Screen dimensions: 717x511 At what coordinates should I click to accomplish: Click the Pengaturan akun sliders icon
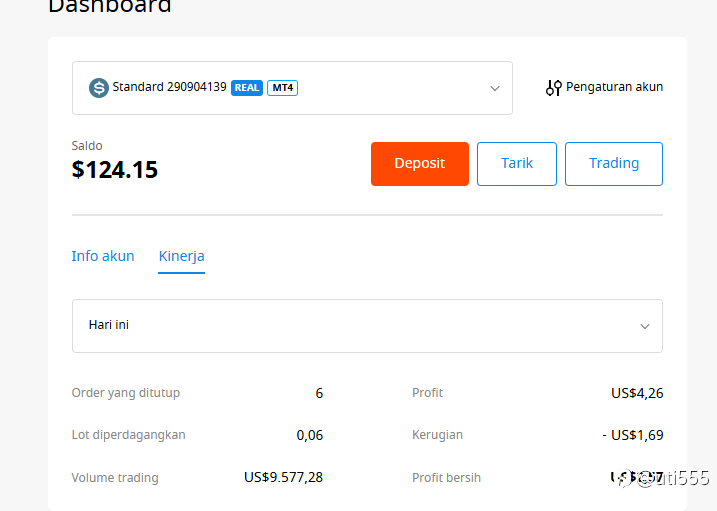pos(554,88)
